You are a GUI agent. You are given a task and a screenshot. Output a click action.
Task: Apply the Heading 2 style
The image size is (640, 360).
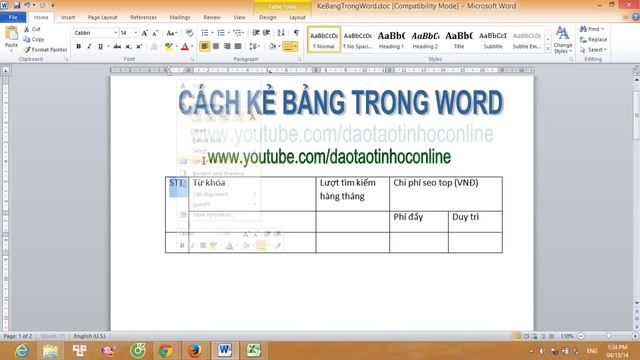[425, 40]
